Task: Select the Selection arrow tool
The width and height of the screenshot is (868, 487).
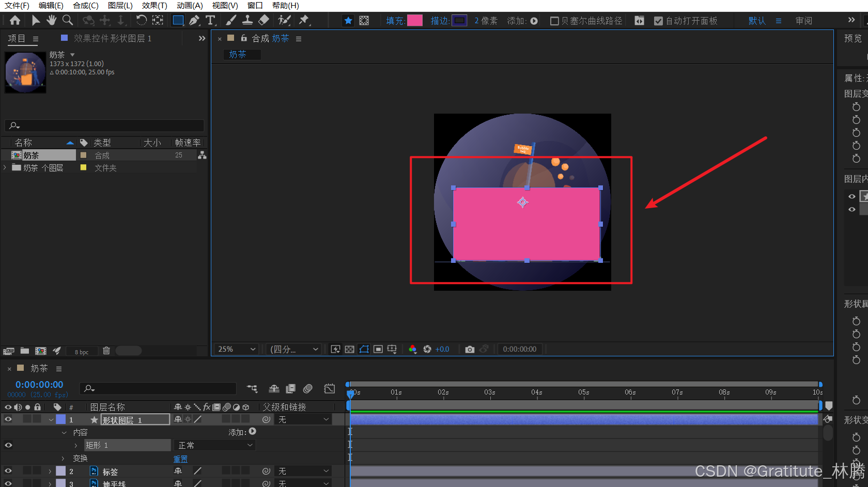Action: 36,20
